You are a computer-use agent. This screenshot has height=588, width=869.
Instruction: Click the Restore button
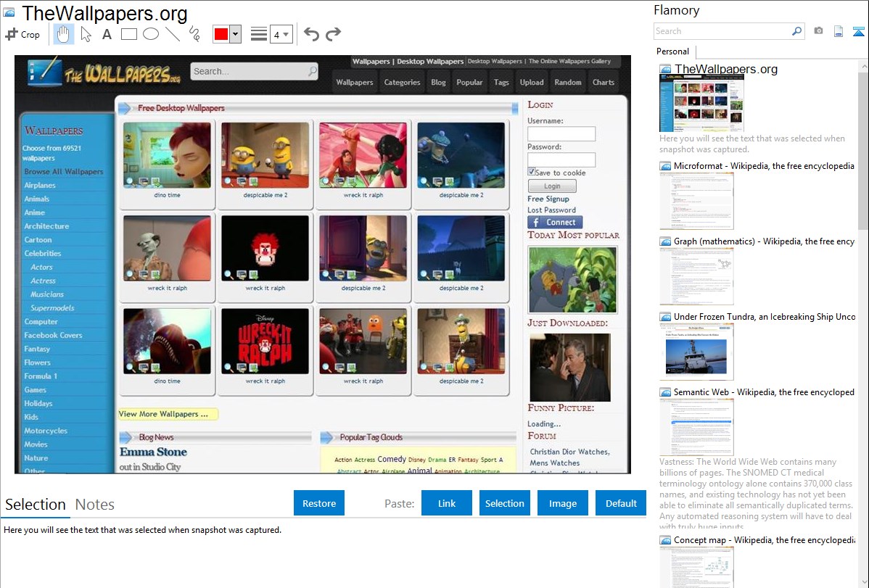click(x=318, y=503)
